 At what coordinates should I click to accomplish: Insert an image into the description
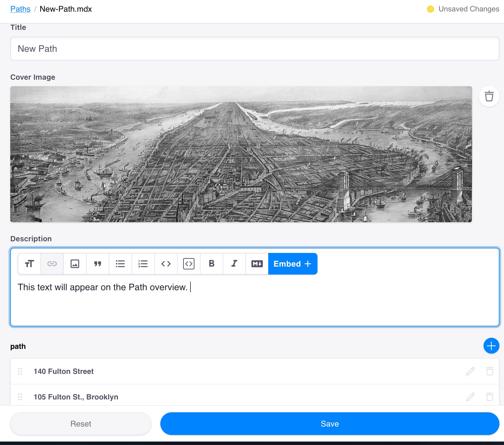75,264
